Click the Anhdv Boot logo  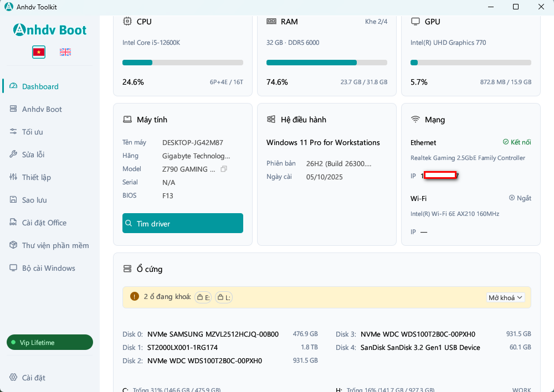pos(49,30)
